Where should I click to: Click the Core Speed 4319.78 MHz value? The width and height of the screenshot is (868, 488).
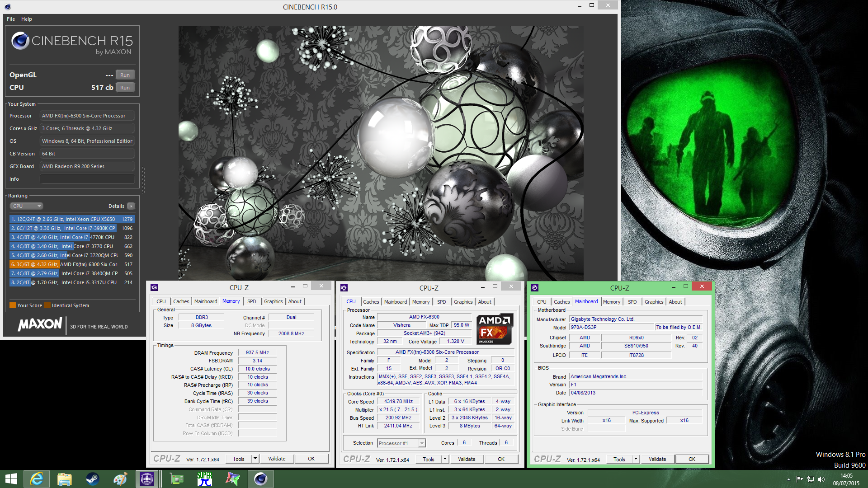[x=399, y=401]
